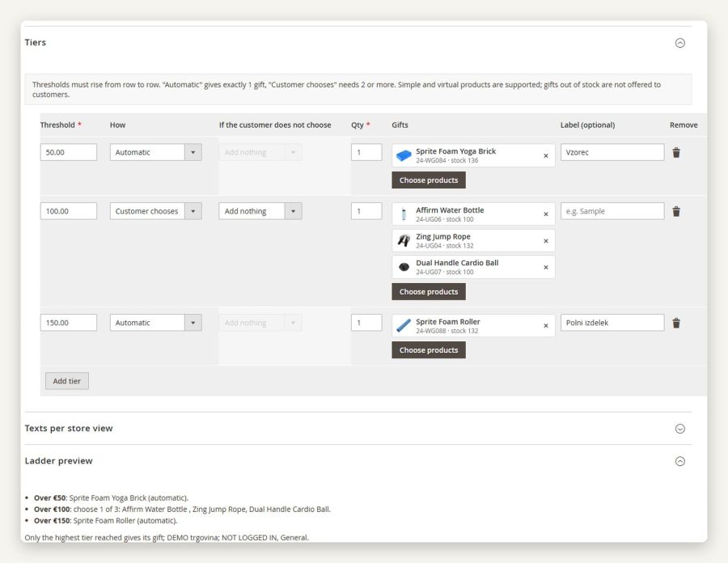Click the Over €150 preview line

click(x=106, y=521)
